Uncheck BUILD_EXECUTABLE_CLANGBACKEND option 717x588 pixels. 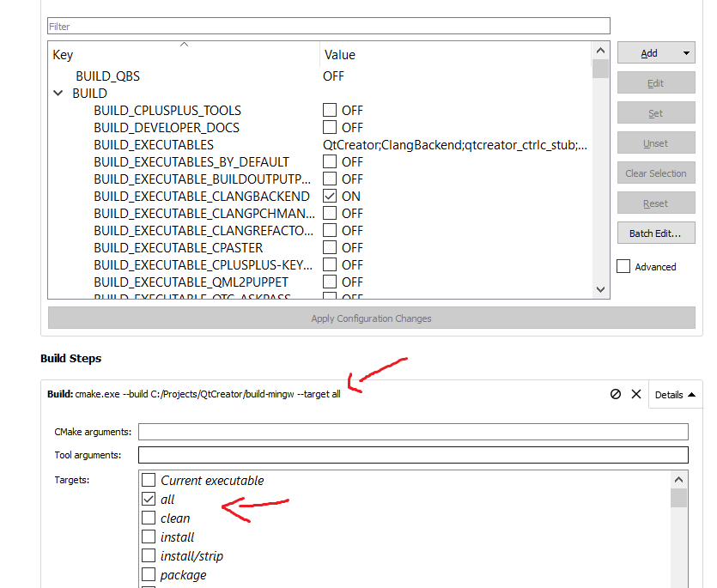330,196
